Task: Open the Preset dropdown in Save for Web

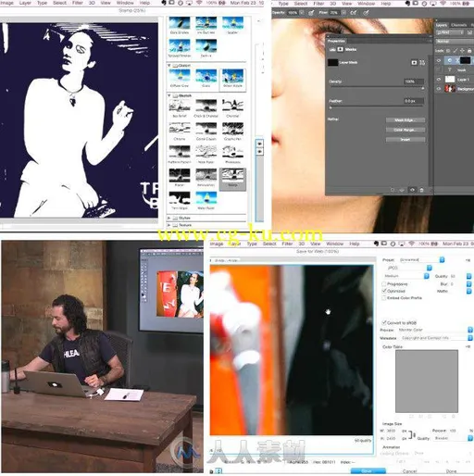Action: click(x=422, y=260)
